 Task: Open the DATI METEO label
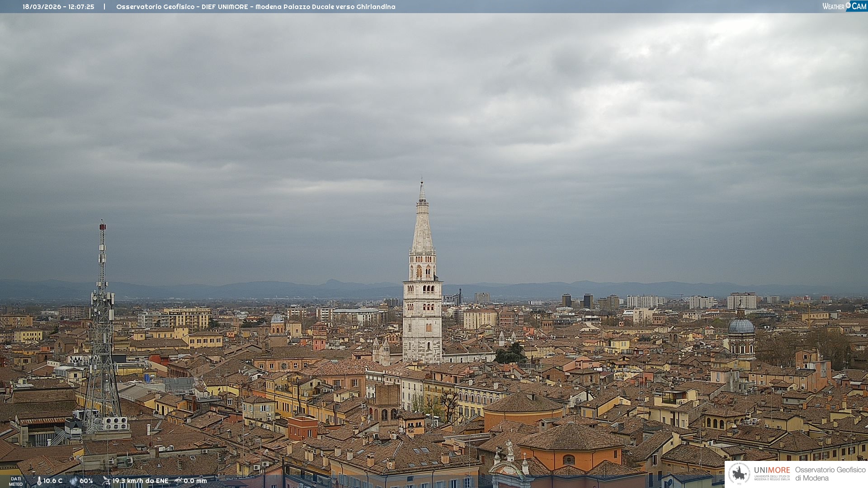(x=16, y=481)
